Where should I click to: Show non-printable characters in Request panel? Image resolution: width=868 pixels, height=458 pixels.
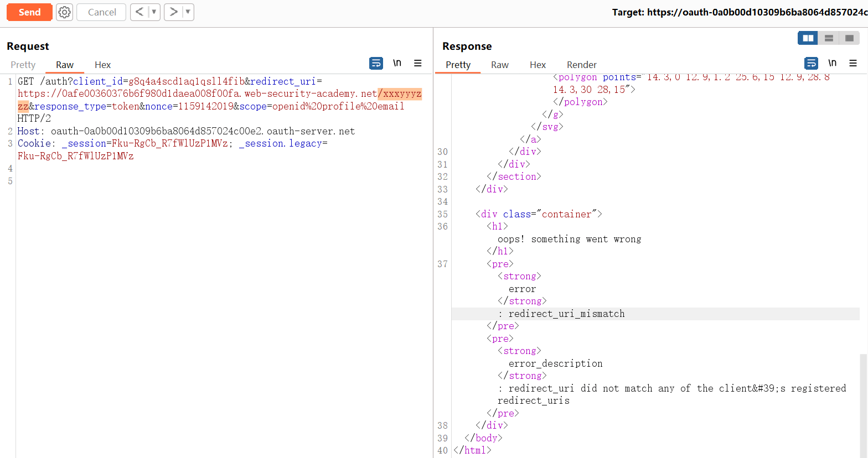[x=397, y=63]
